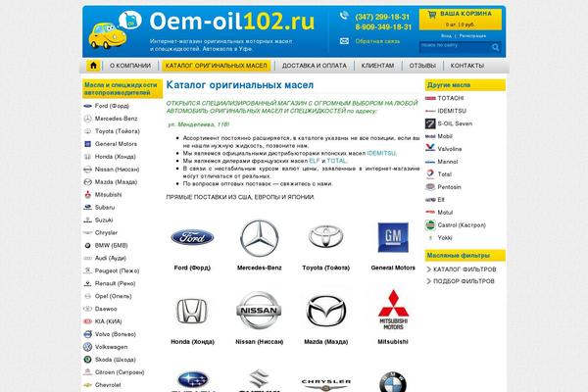588x392 pixels.
Task: Open Ford (Форд) in sidebar list
Action: click(112, 106)
